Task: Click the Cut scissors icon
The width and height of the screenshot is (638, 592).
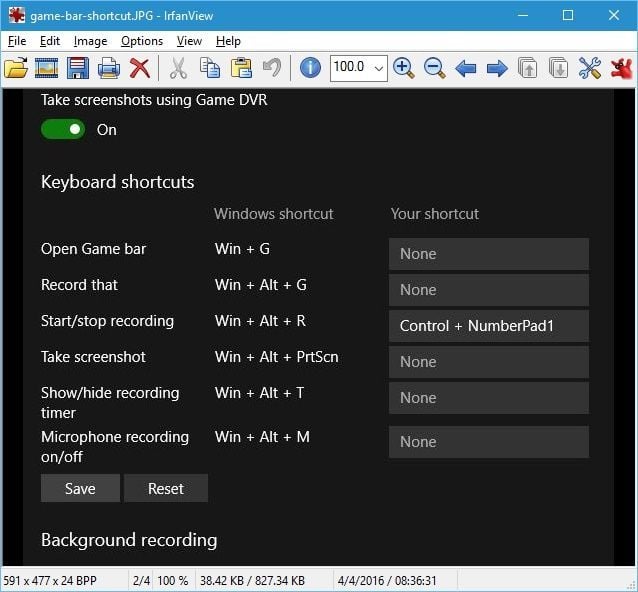Action: 178,68
